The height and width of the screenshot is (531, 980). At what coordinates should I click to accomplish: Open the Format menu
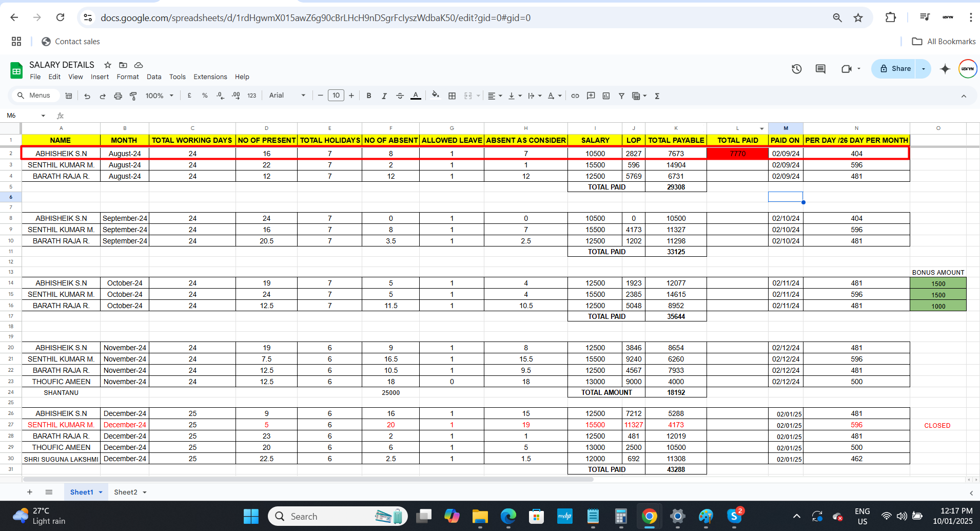click(x=128, y=77)
